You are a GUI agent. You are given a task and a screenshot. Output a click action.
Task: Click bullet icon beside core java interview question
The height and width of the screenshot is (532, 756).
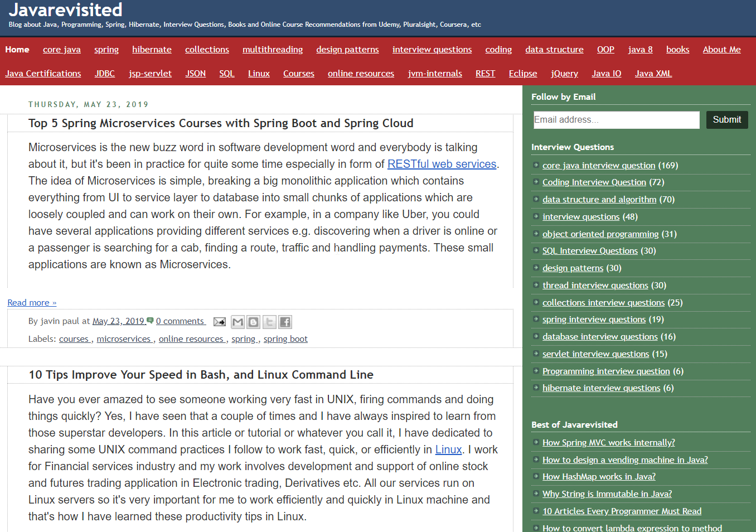[x=536, y=165]
